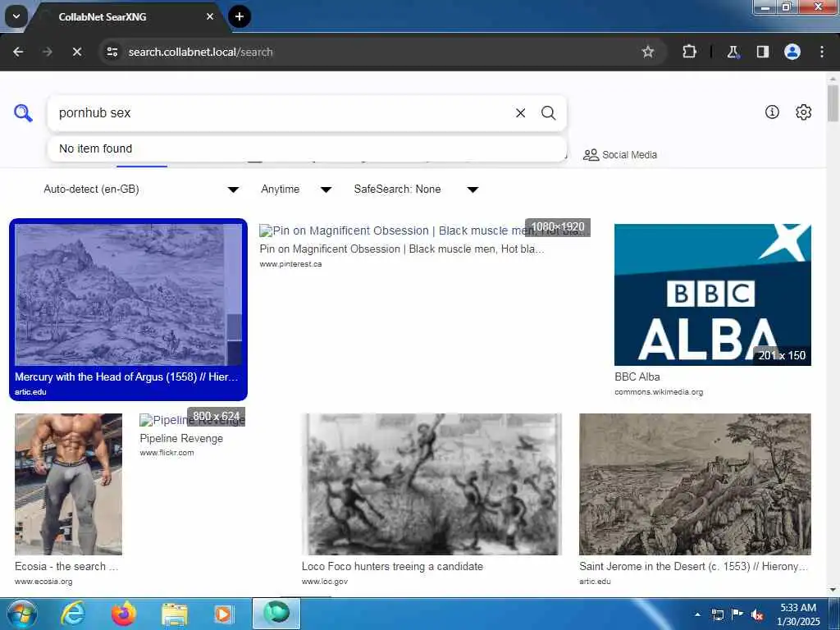Click the www.ecosia.org source text
The image size is (840, 630).
(x=43, y=582)
